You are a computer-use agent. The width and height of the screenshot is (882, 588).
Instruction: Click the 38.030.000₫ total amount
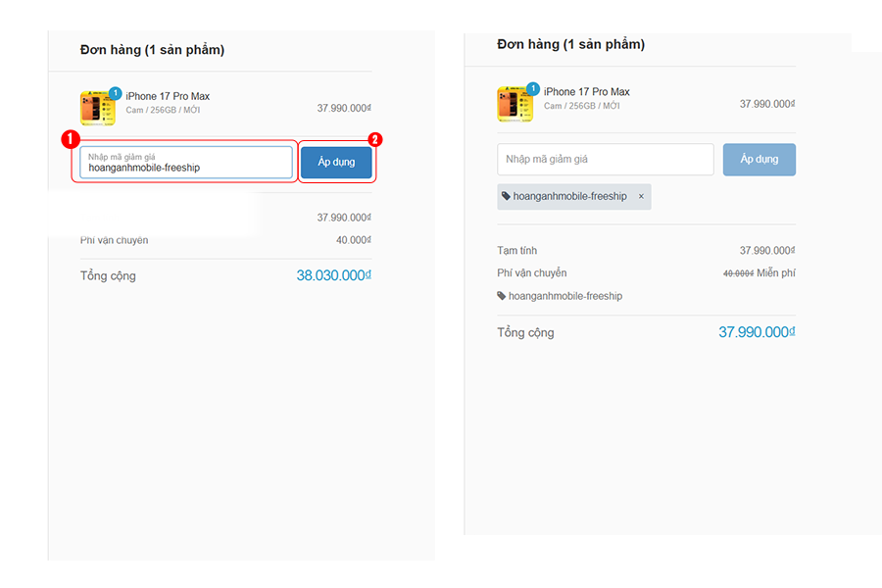pyautogui.click(x=333, y=275)
